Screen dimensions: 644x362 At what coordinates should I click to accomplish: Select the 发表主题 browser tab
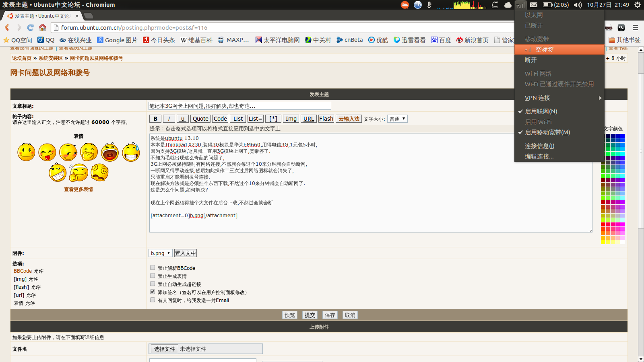tap(42, 16)
